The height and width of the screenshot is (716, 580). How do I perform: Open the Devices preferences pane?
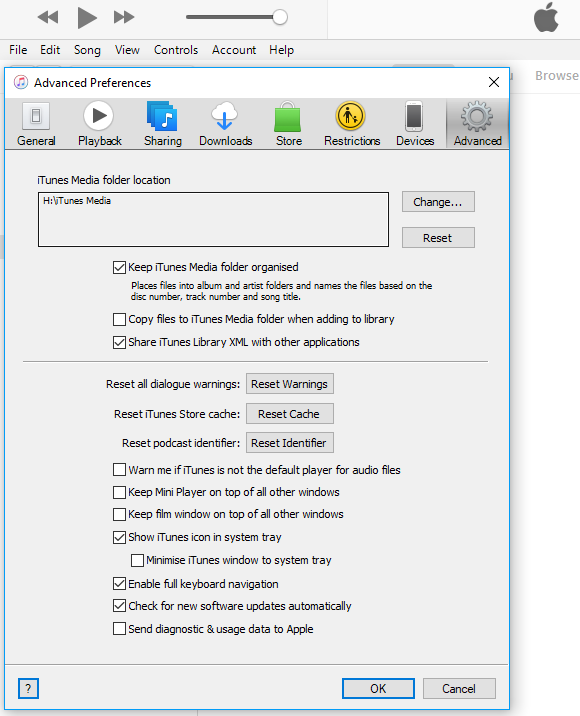click(415, 124)
